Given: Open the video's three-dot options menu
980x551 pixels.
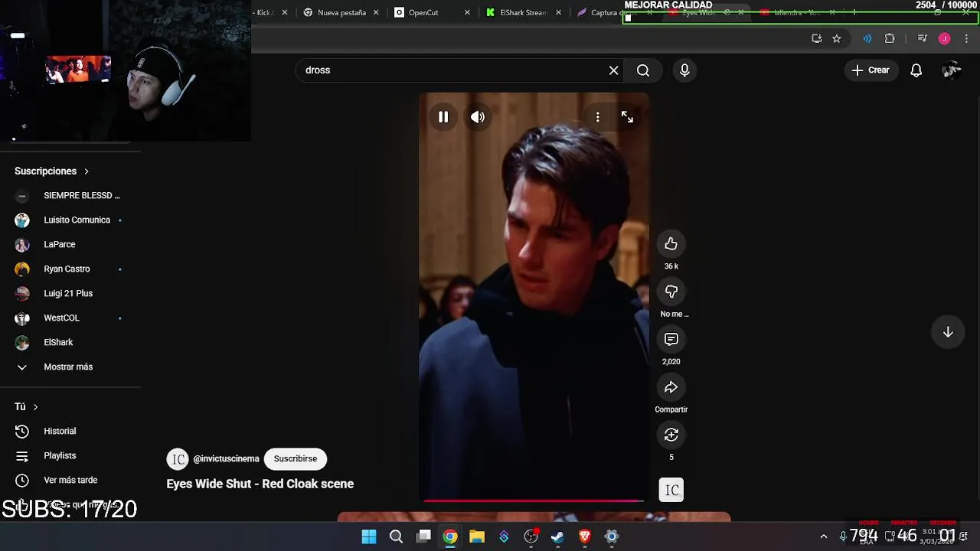Looking at the screenshot, I should click(x=598, y=117).
